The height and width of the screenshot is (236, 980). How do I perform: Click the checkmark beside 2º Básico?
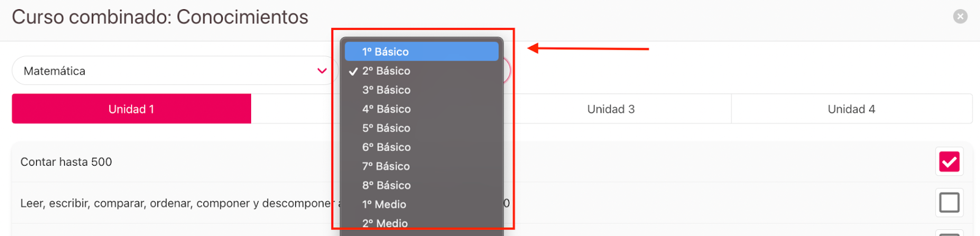pos(353,72)
